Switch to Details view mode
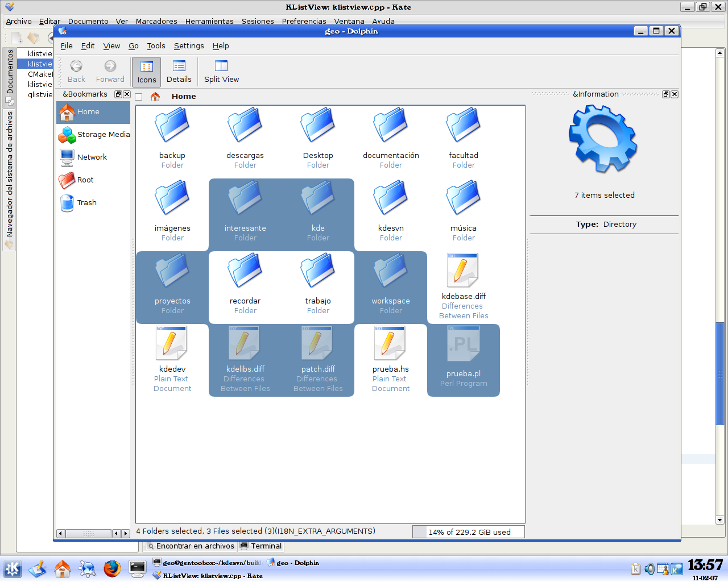728x582 pixels. pos(179,72)
